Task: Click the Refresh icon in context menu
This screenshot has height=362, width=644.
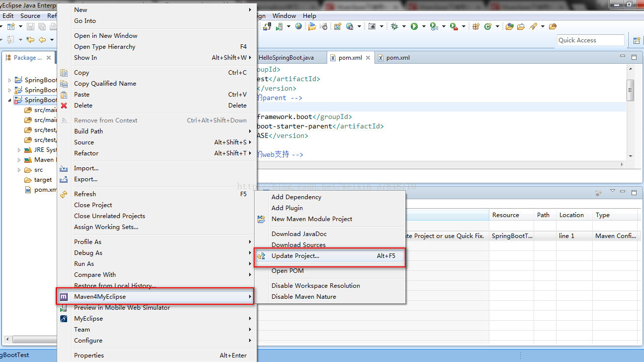Action: [64, 194]
